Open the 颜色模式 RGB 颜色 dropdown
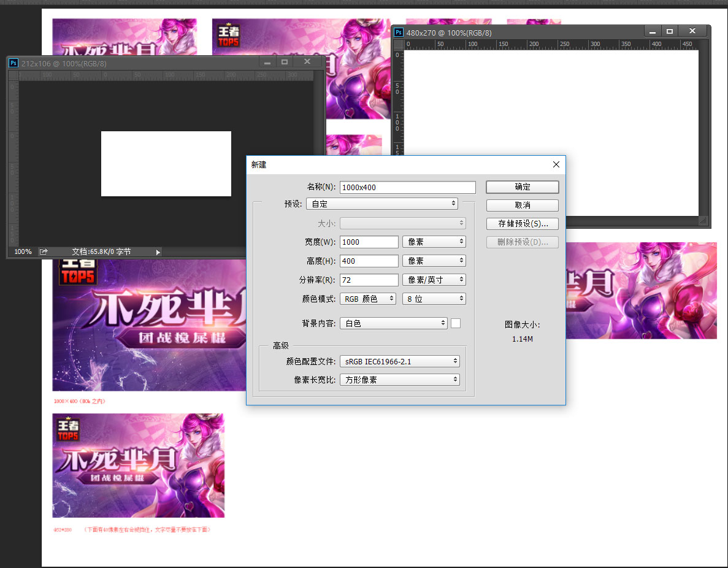The width and height of the screenshot is (728, 568). point(368,299)
